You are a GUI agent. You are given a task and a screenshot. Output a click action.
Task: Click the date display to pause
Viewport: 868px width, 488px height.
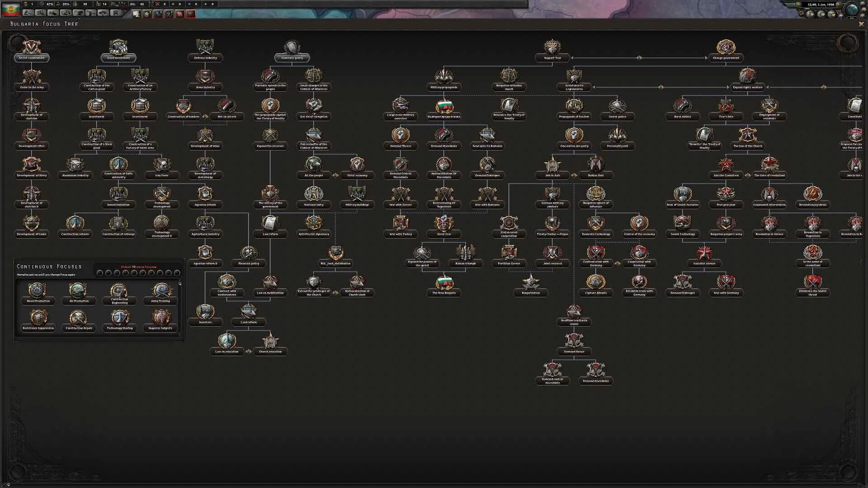click(821, 5)
